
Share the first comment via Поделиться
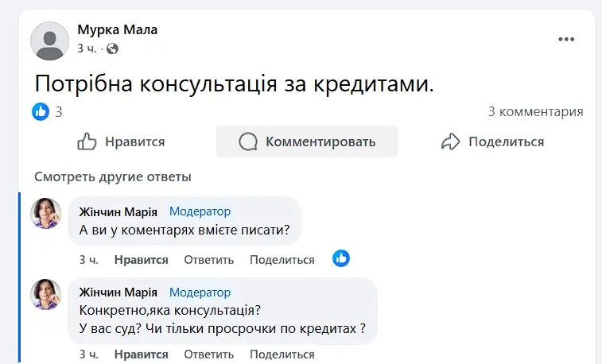pyautogui.click(x=282, y=259)
